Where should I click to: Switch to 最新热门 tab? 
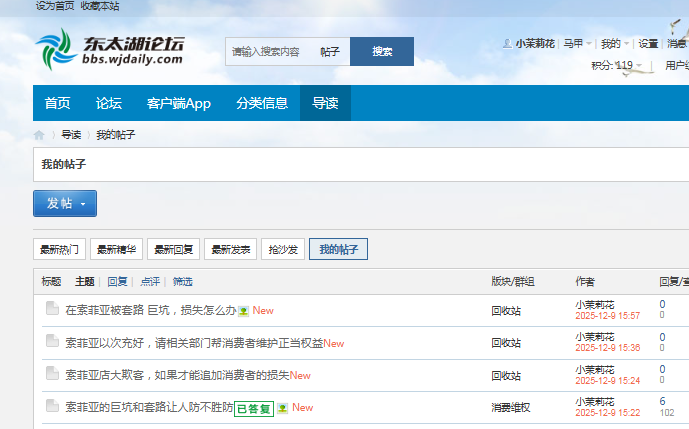(59, 249)
